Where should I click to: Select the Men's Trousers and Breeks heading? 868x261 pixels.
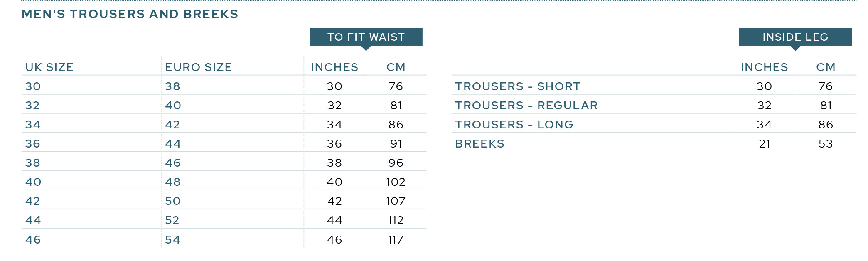point(130,14)
